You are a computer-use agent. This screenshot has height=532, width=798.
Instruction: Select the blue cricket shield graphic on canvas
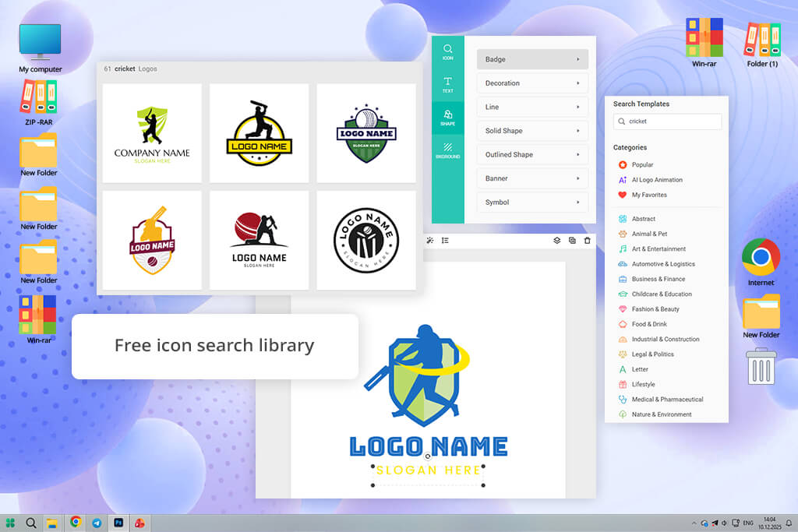click(x=417, y=375)
